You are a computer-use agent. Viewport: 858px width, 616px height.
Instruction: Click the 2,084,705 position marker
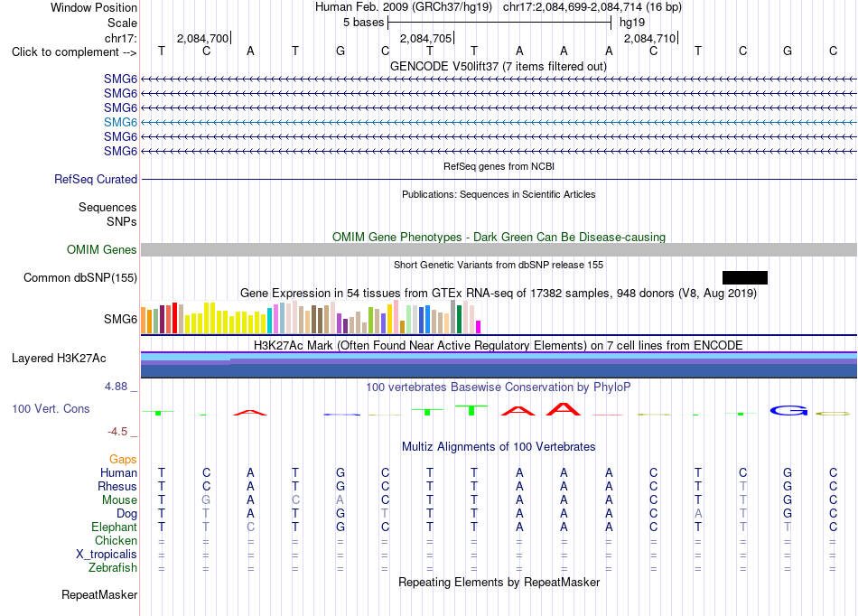pos(425,38)
